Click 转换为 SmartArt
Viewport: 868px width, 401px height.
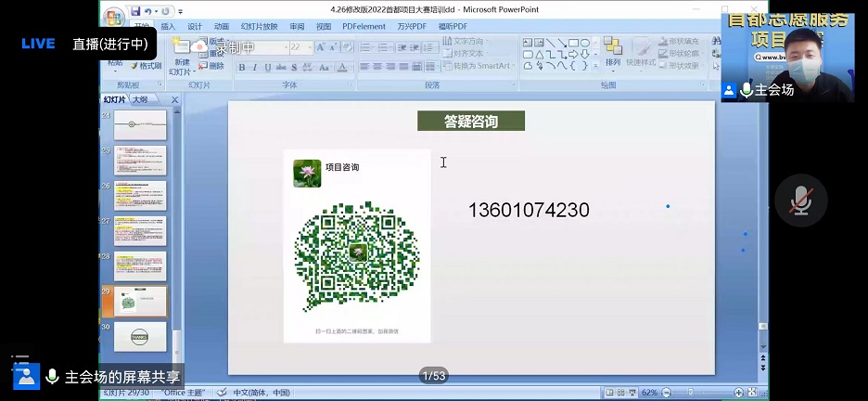click(479, 65)
